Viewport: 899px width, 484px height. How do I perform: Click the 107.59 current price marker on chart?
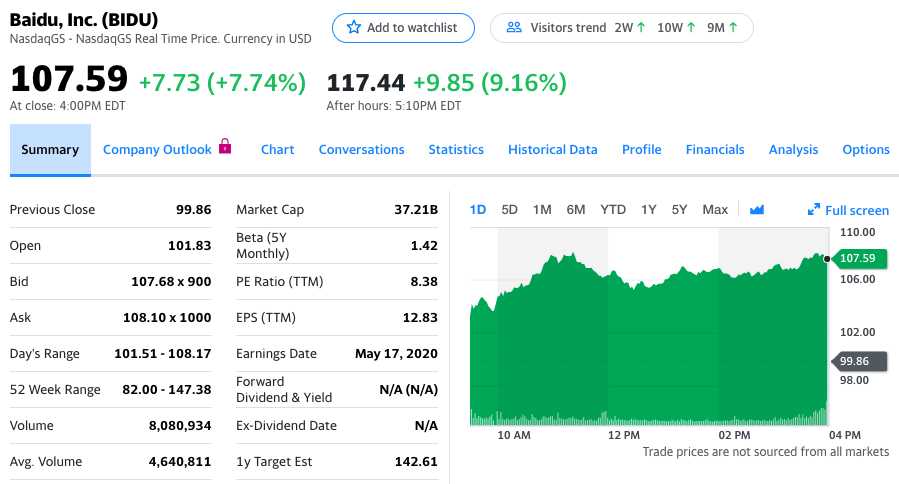[x=856, y=258]
